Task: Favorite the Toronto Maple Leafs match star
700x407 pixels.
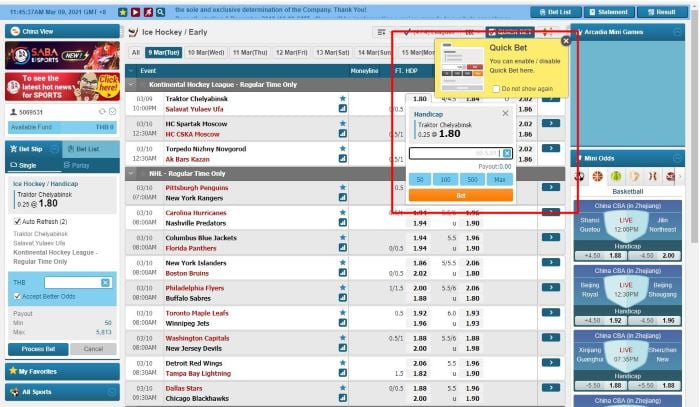Action: [342, 312]
